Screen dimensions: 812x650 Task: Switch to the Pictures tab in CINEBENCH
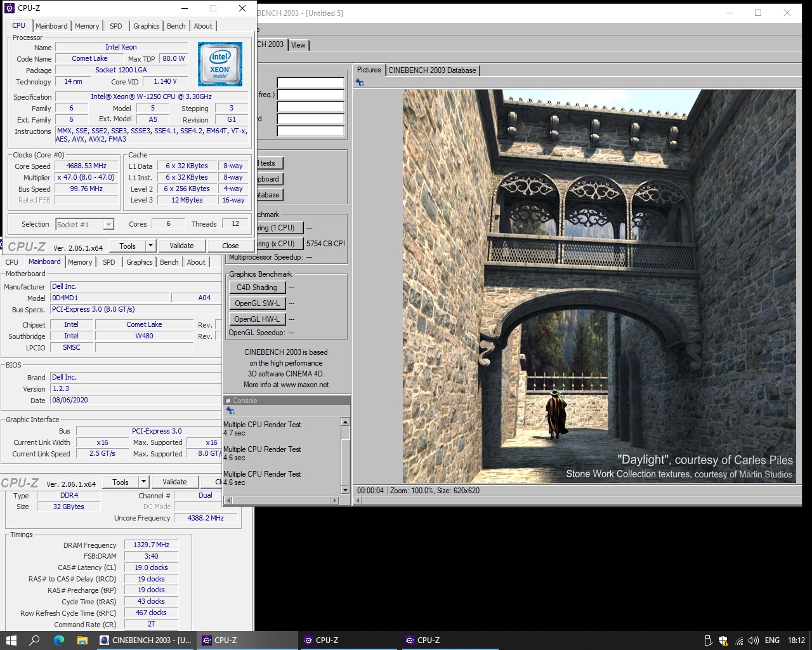click(369, 70)
